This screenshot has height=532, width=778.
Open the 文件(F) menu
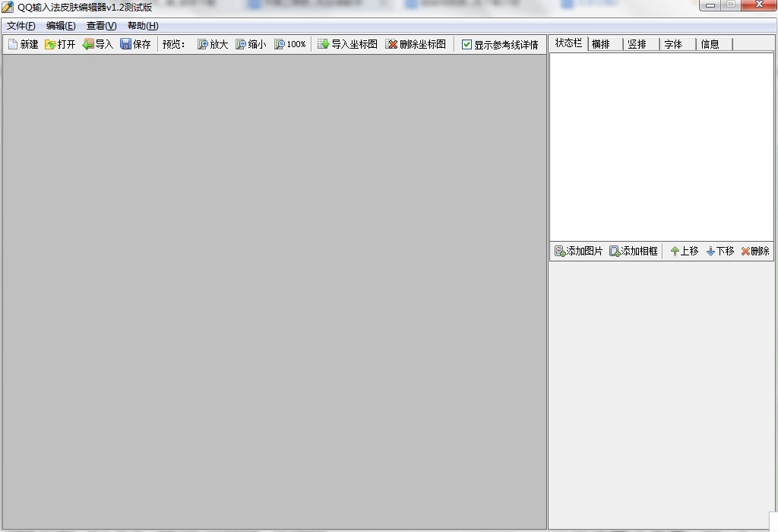[x=21, y=26]
